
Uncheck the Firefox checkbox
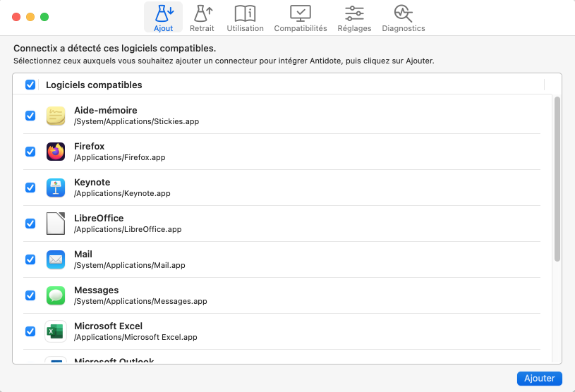point(30,152)
